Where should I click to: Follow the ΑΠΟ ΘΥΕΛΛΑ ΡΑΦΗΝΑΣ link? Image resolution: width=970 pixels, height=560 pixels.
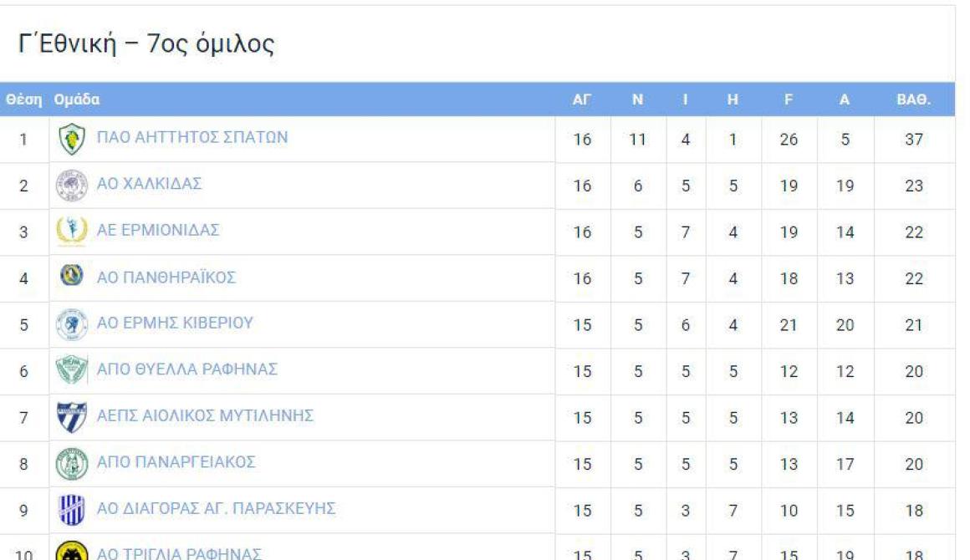(186, 369)
